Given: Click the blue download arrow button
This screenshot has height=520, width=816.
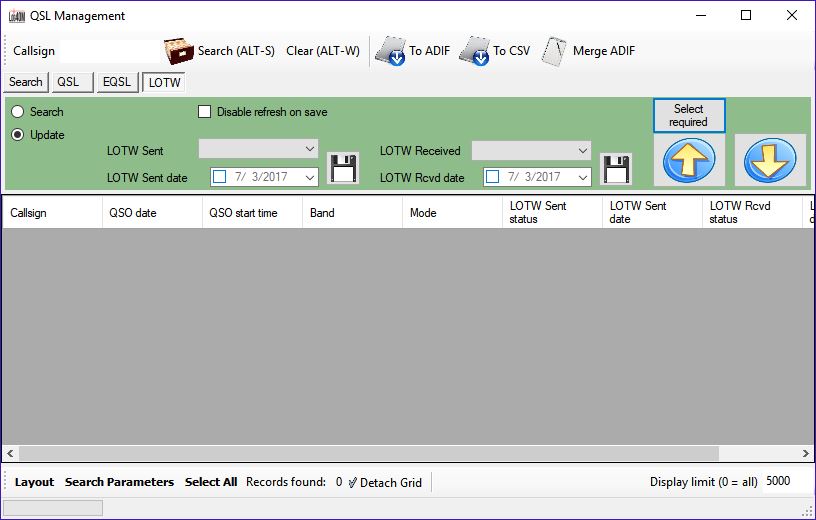Looking at the screenshot, I should 770,160.
